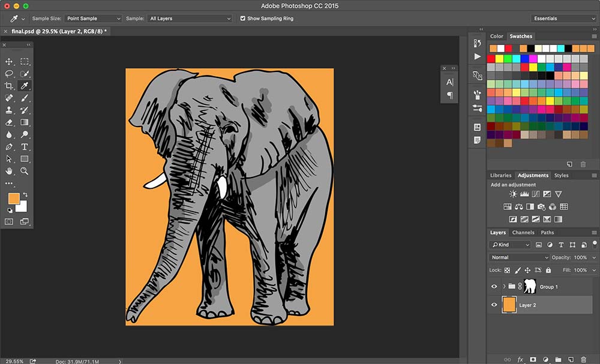
Task: Add layer mask from Layers panel bottom
Action: 533,359
